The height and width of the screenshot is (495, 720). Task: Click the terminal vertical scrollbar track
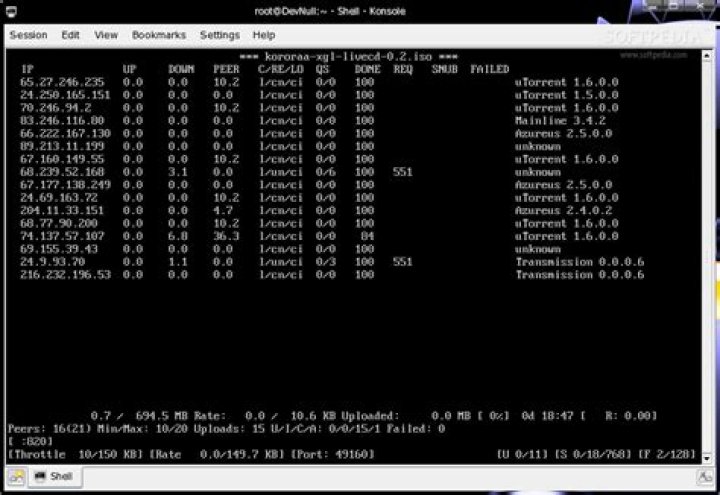click(707, 257)
